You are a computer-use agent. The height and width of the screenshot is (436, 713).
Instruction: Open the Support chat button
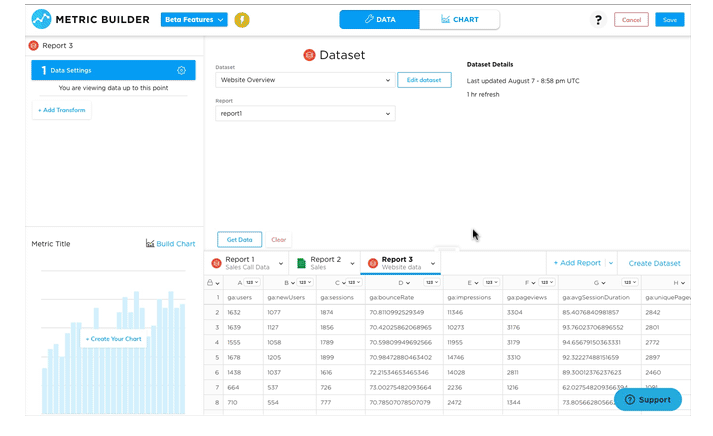click(648, 400)
